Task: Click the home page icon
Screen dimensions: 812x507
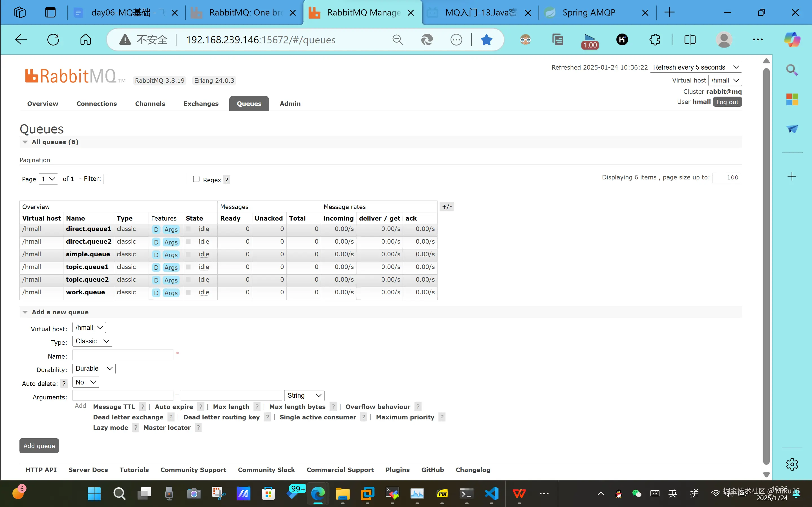Action: pos(85,39)
